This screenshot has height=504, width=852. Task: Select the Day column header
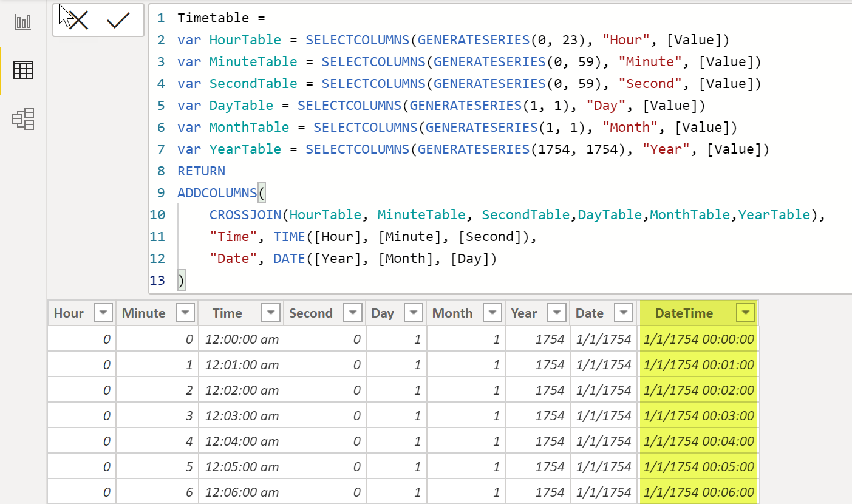point(383,313)
